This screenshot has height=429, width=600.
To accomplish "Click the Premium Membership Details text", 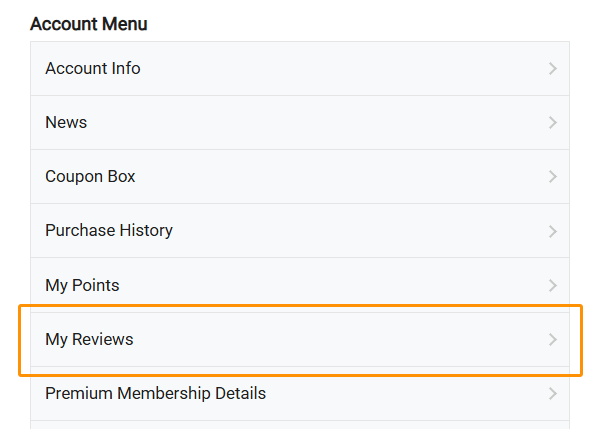I will [x=155, y=394].
